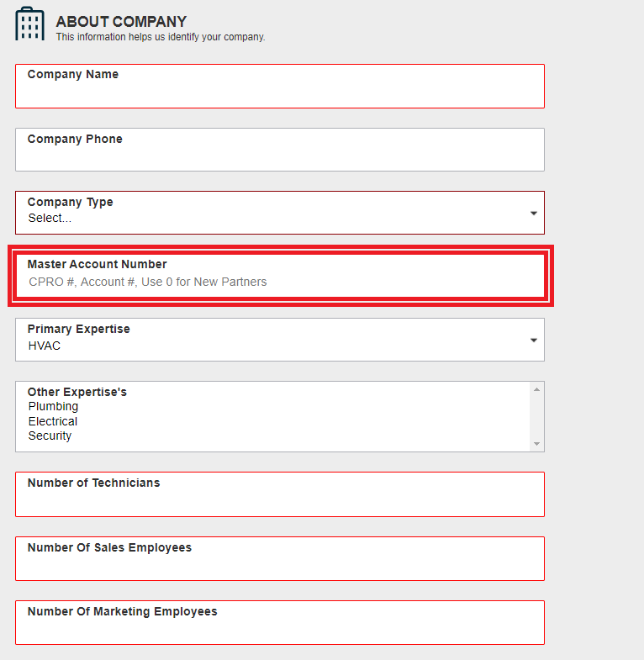The image size is (644, 660).
Task: Click the Master Account Number field
Action: click(x=280, y=276)
